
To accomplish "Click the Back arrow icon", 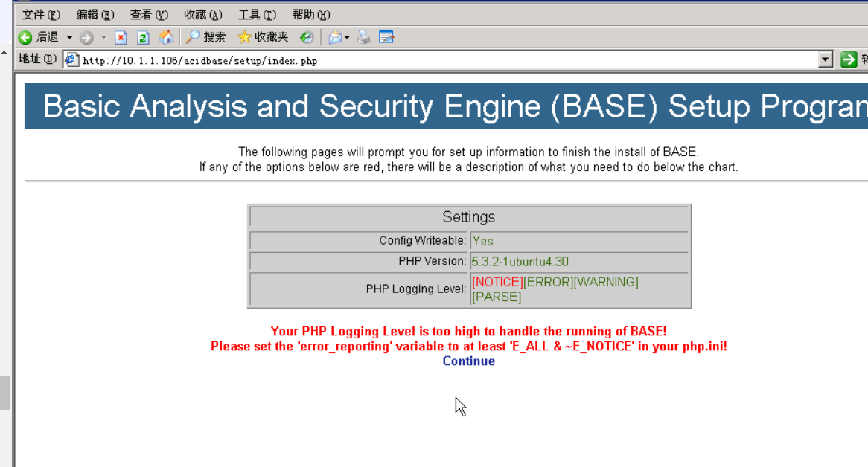I will [x=25, y=38].
